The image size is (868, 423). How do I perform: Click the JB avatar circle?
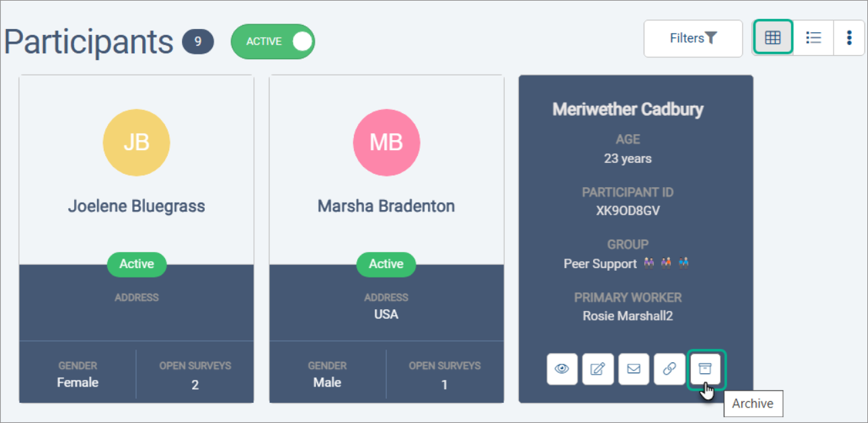coord(136,142)
